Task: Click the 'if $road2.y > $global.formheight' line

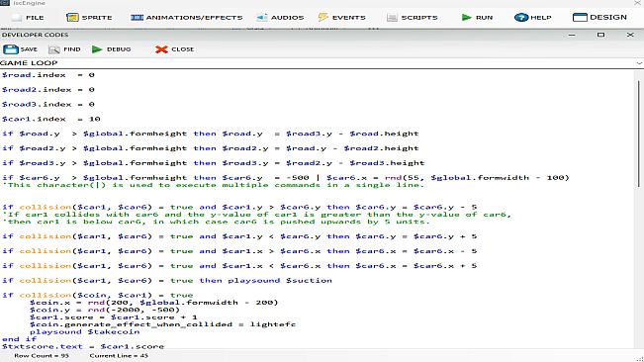Action: [x=210, y=148]
